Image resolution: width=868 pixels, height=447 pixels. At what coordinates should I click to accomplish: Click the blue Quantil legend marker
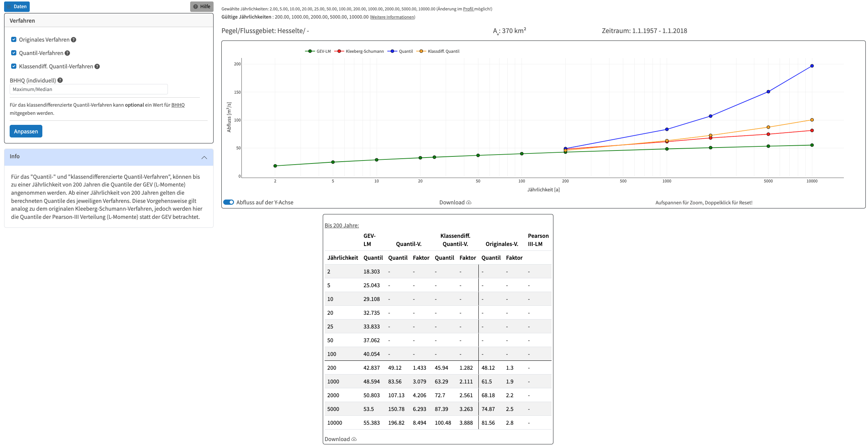pos(393,51)
